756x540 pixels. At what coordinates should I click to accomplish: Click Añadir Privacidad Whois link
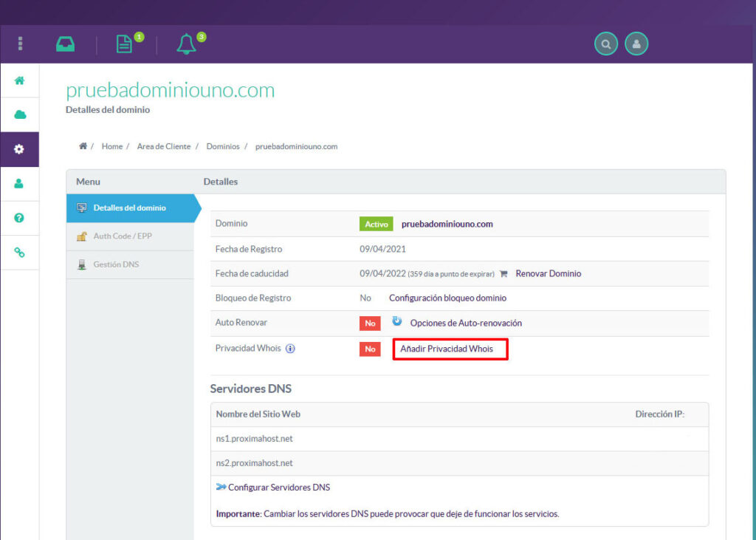(450, 349)
